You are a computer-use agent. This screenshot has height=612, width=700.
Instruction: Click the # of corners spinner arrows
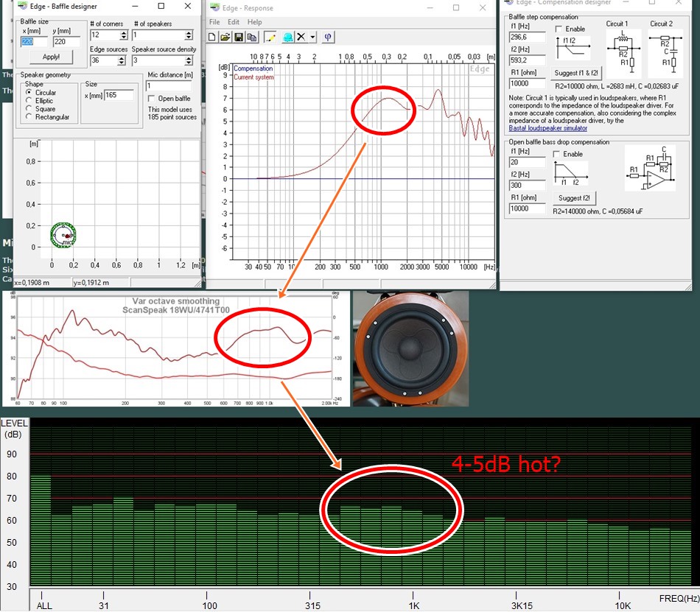pos(124,35)
